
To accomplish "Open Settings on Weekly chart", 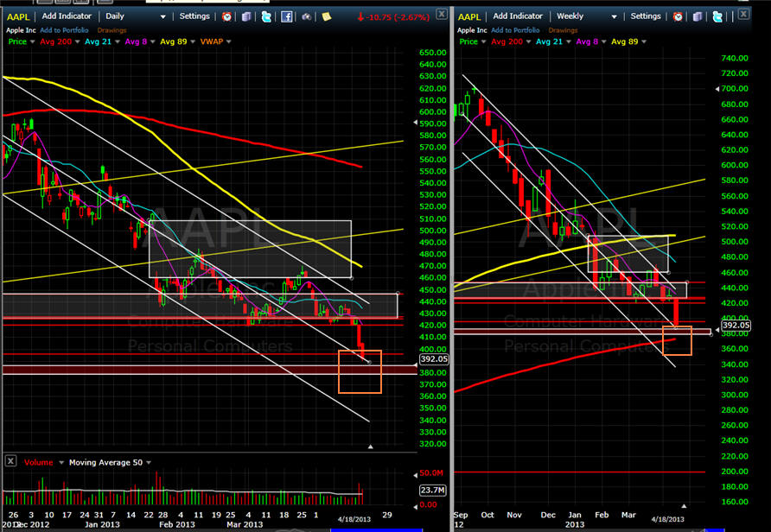I will tap(646, 16).
